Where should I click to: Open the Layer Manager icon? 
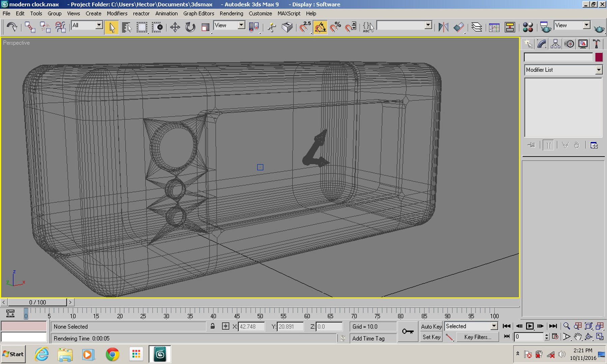pyautogui.click(x=476, y=27)
